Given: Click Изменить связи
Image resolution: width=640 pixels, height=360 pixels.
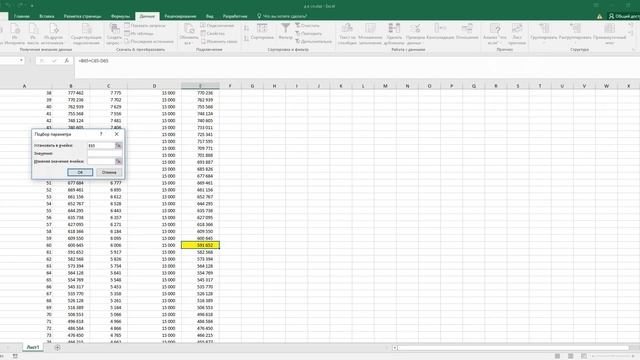Looking at the screenshot, I should (x=219, y=41).
